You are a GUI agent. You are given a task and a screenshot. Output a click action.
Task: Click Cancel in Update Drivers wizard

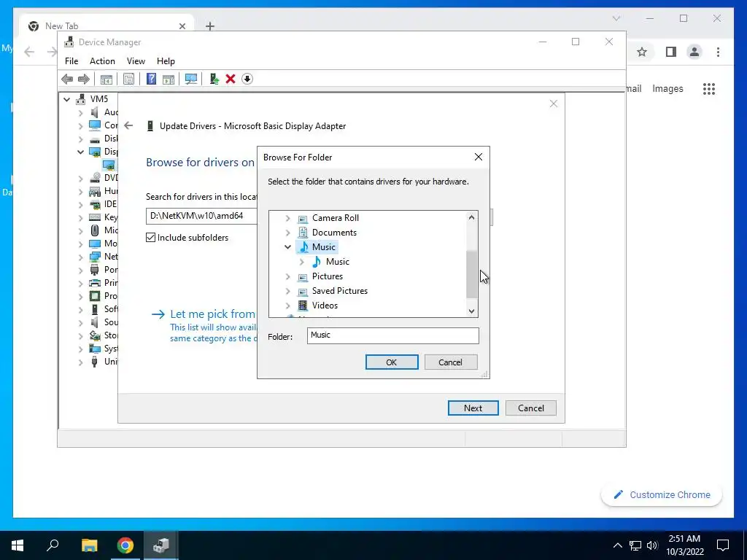click(531, 408)
